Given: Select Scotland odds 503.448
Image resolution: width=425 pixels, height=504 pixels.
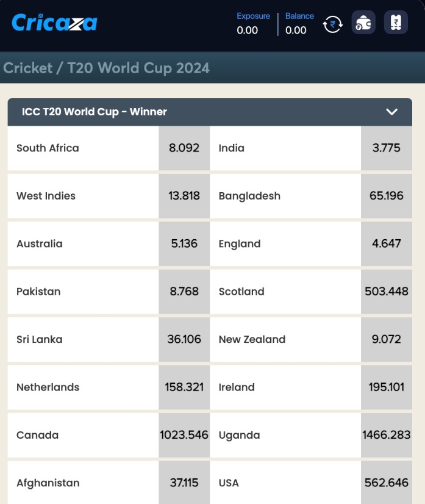Looking at the screenshot, I should coord(387,292).
